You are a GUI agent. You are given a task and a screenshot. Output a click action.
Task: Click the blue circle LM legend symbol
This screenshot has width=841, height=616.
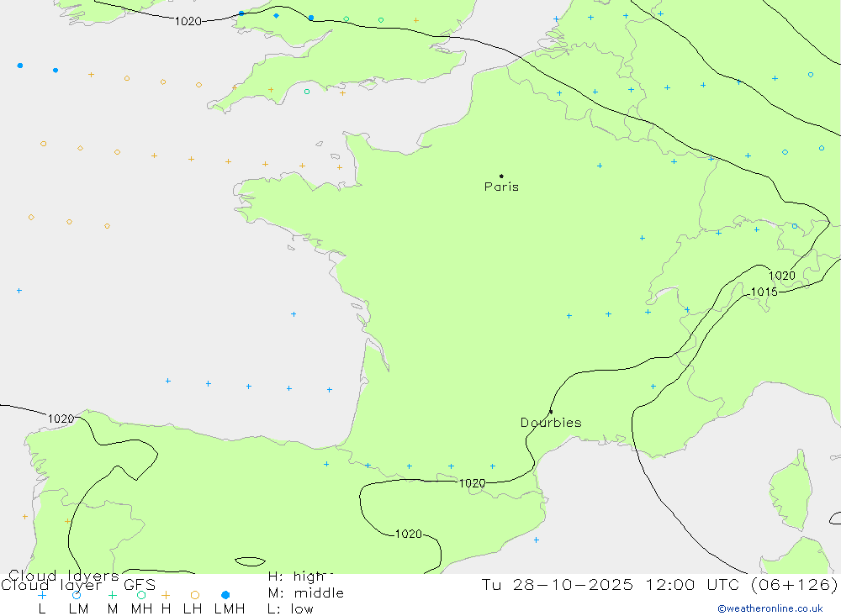(x=77, y=595)
